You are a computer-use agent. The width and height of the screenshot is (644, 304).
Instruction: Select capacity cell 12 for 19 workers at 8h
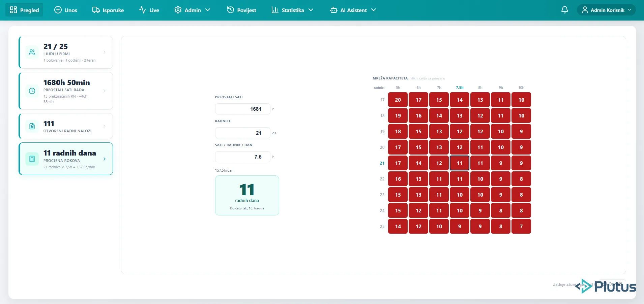(x=480, y=131)
